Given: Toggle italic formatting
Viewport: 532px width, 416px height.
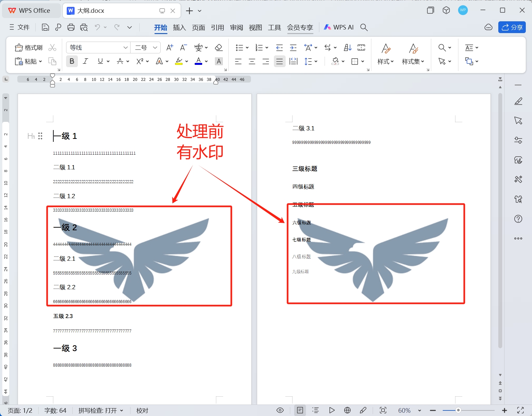Looking at the screenshot, I should tap(85, 61).
